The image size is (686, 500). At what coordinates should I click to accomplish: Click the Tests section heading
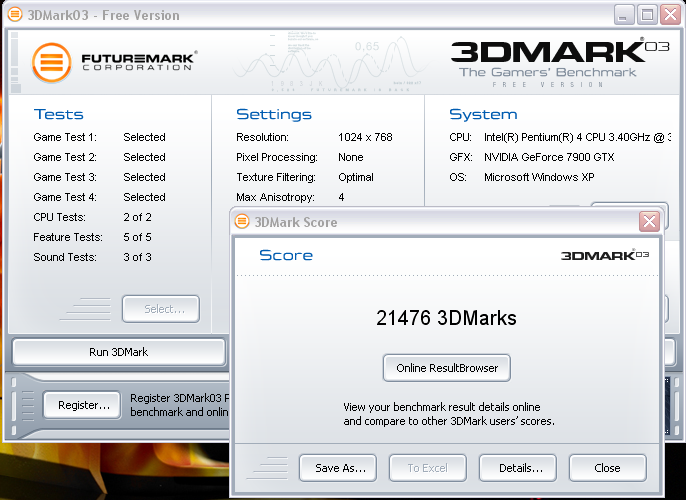coord(59,114)
